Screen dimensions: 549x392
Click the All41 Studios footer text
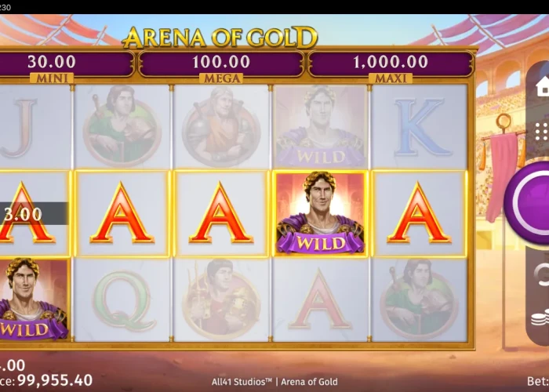point(242,382)
